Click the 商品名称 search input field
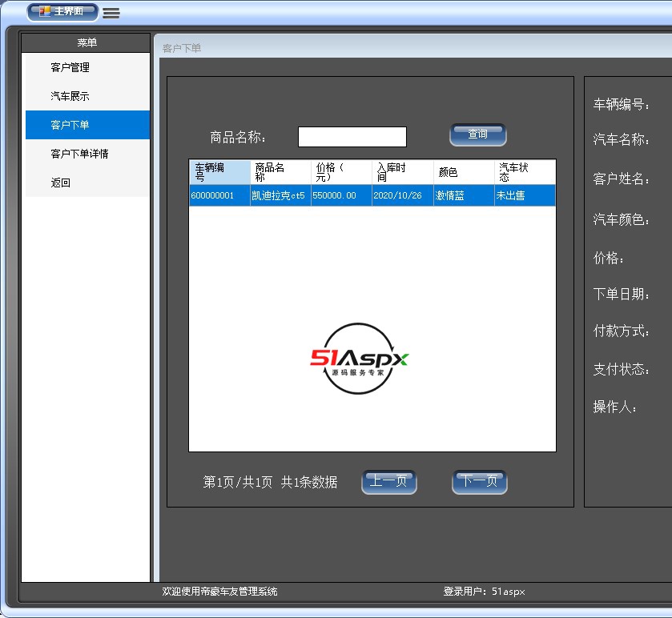Viewport: 672px width, 618px height. [x=352, y=137]
